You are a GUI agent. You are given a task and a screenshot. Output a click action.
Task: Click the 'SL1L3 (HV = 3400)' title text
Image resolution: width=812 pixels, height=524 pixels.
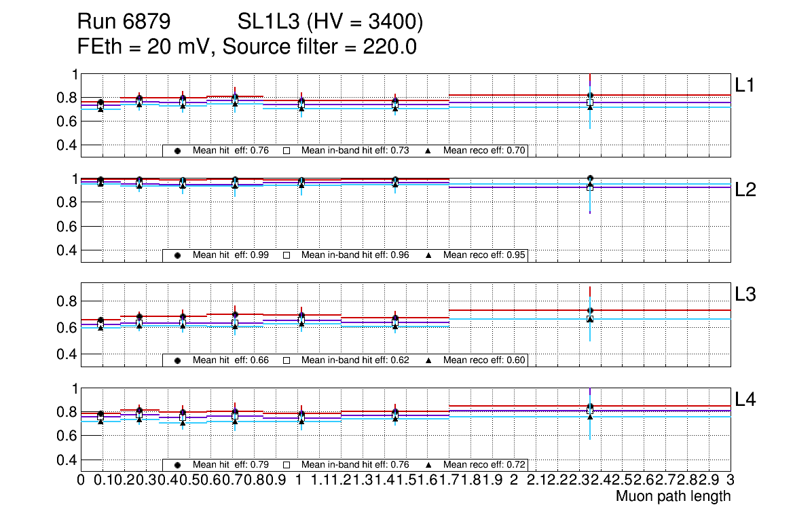click(331, 22)
